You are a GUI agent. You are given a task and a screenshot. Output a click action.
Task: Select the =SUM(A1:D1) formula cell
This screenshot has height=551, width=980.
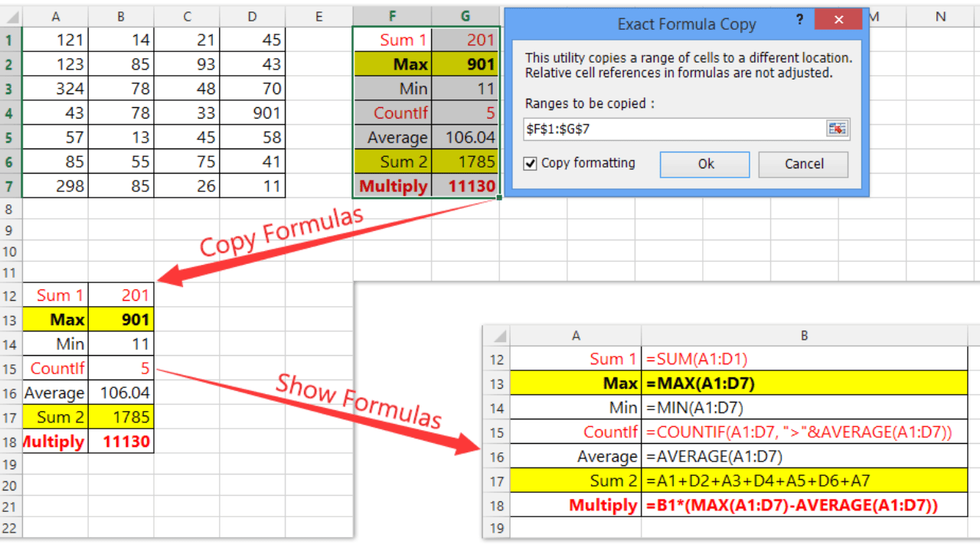click(x=804, y=359)
